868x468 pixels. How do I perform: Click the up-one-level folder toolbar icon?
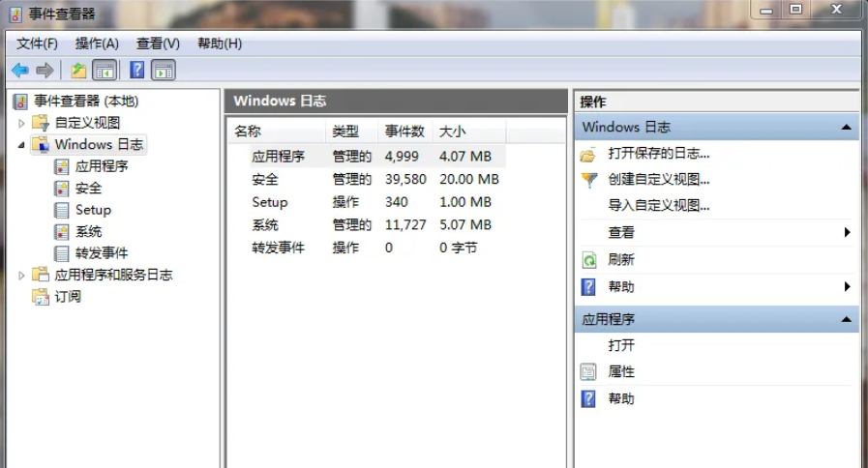point(78,71)
